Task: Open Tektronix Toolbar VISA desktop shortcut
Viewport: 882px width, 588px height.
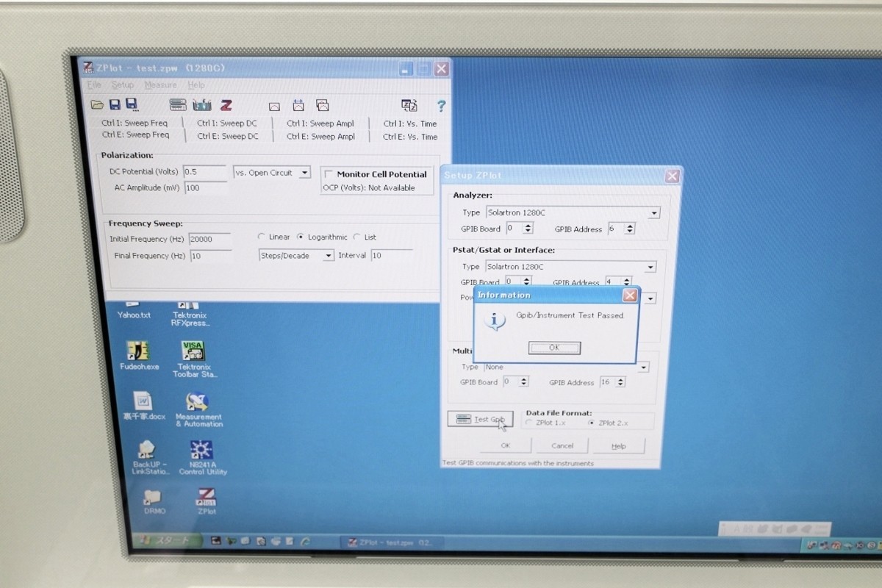Action: pyautogui.click(x=193, y=359)
